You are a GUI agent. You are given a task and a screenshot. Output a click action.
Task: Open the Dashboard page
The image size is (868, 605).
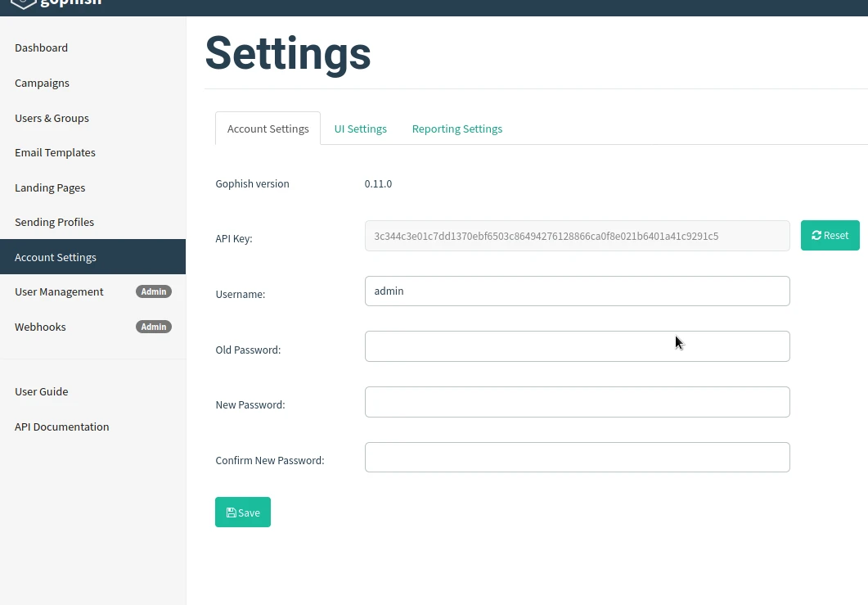41,47
